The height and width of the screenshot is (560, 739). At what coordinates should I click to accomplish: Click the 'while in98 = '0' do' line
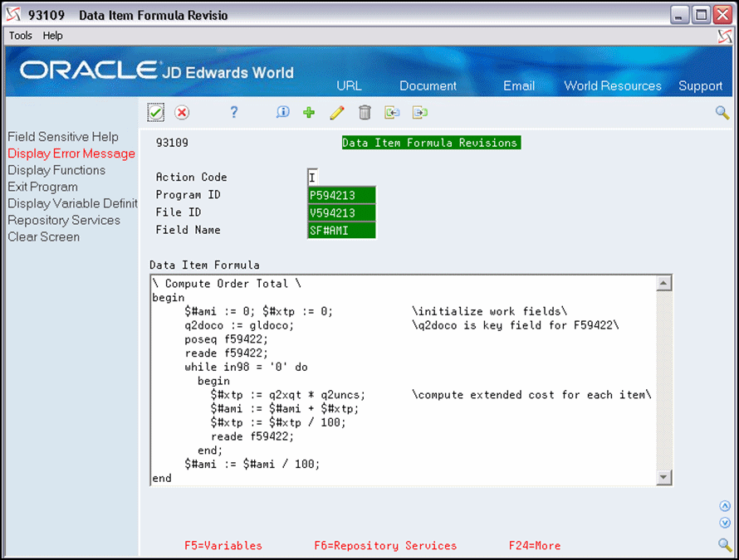(246, 367)
